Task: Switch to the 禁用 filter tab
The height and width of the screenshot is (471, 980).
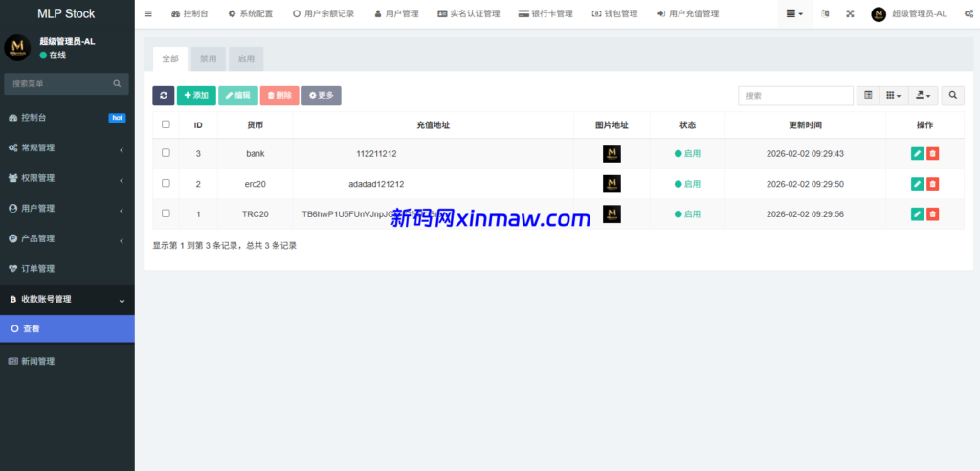Action: coord(208,58)
